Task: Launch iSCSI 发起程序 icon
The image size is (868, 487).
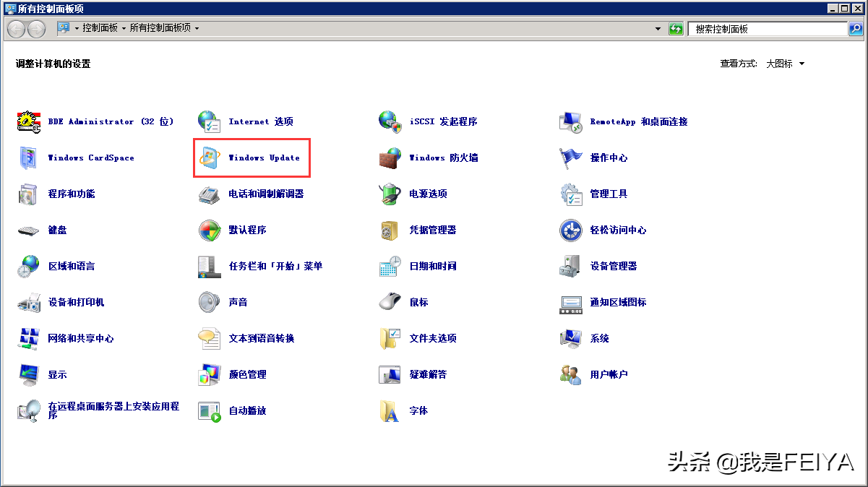Action: pyautogui.click(x=390, y=121)
